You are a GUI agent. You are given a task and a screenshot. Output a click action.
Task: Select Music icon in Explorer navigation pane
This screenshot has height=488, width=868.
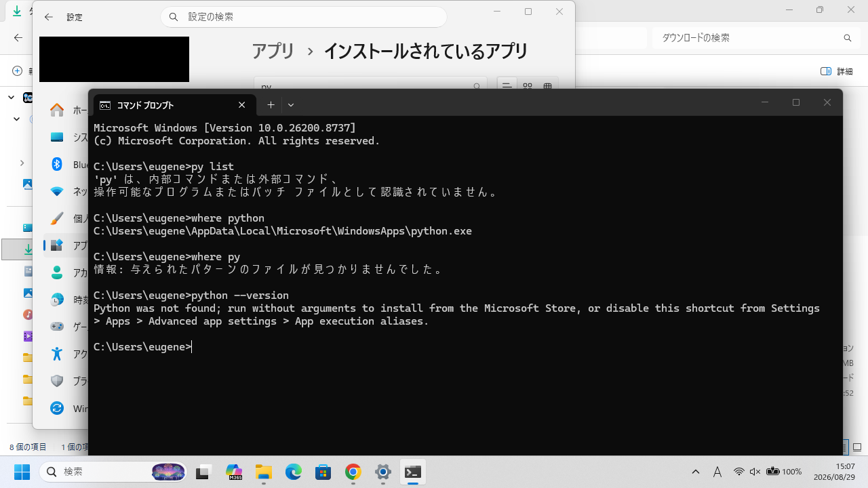(x=28, y=314)
